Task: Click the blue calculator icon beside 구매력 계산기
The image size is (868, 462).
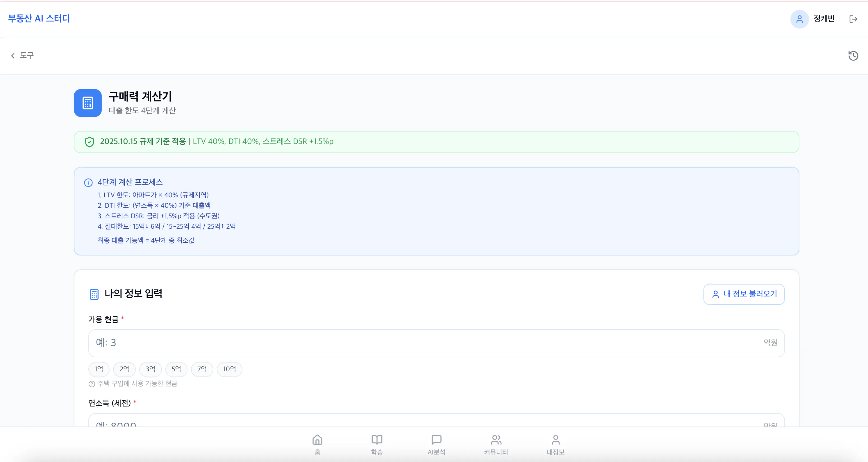Action: (x=87, y=103)
